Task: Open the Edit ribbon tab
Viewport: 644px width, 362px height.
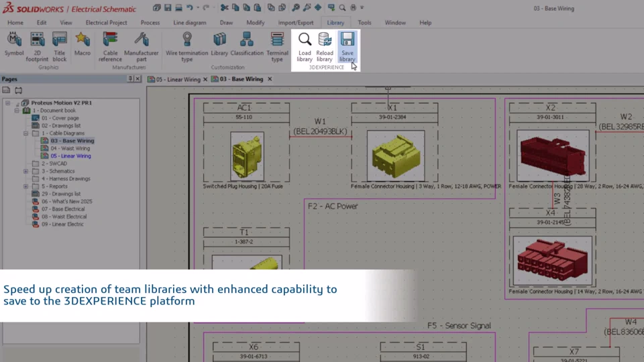Action: click(x=42, y=23)
